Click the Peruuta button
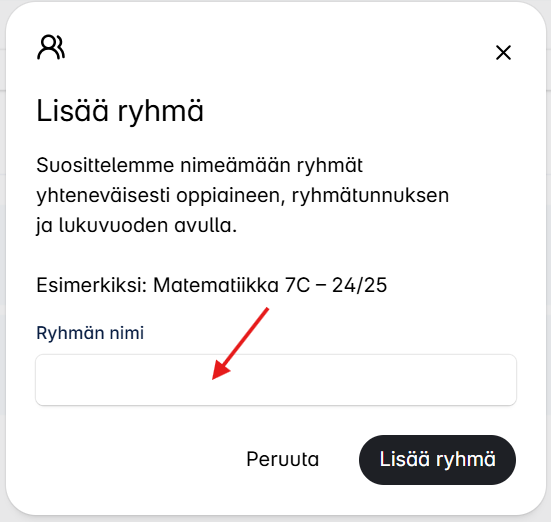The width and height of the screenshot is (551, 522). tap(283, 459)
